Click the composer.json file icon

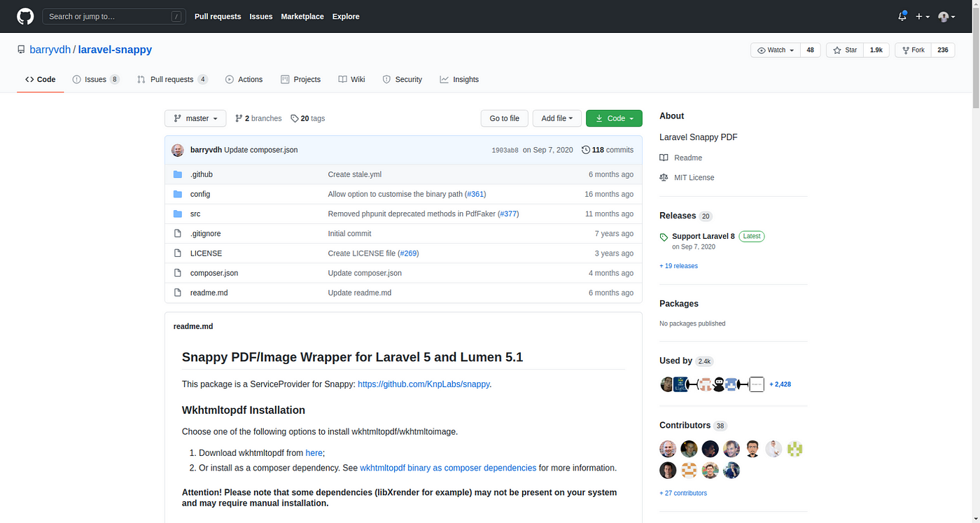point(178,272)
